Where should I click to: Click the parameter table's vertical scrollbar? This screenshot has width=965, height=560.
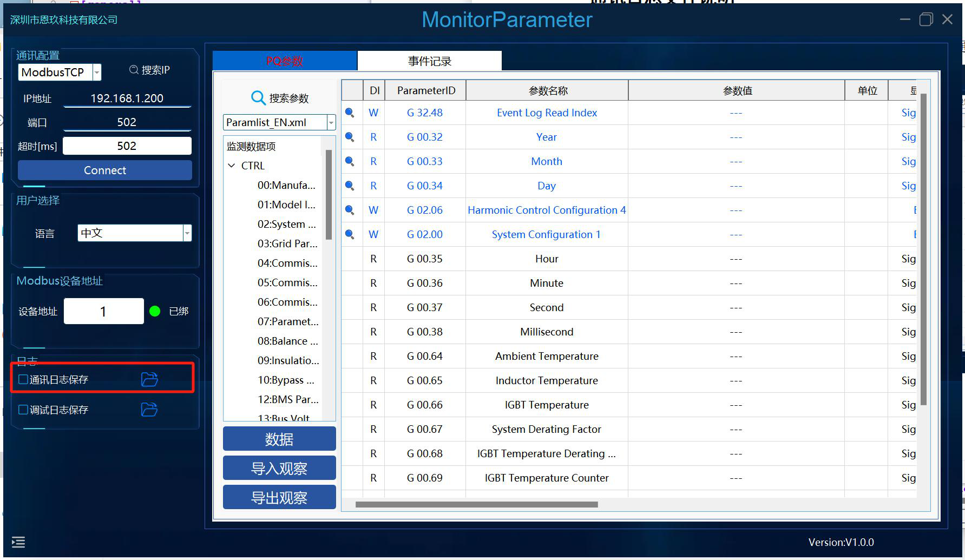(923, 249)
